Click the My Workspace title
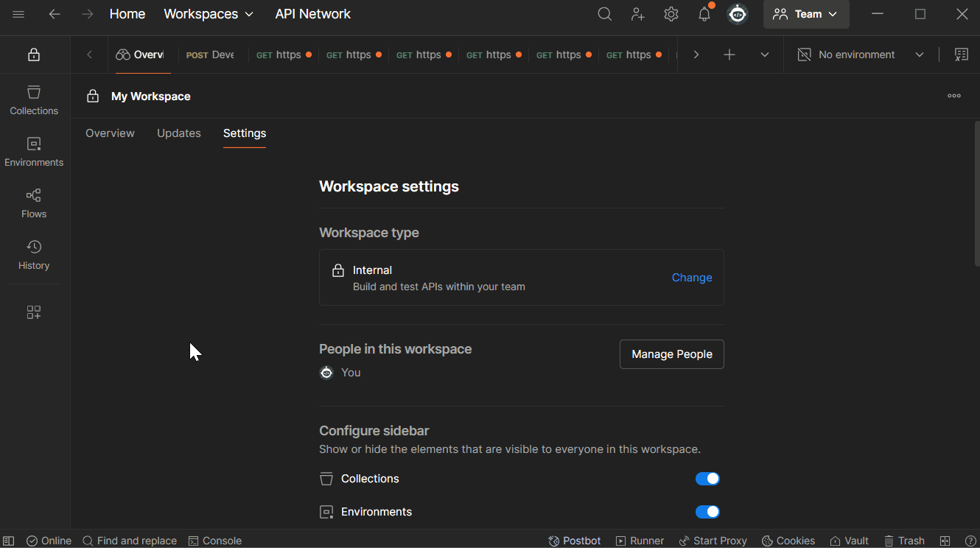 coord(151,96)
